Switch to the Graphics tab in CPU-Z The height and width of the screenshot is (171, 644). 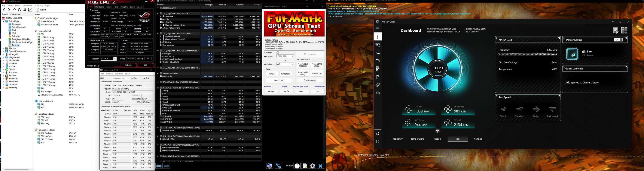click(125, 7)
